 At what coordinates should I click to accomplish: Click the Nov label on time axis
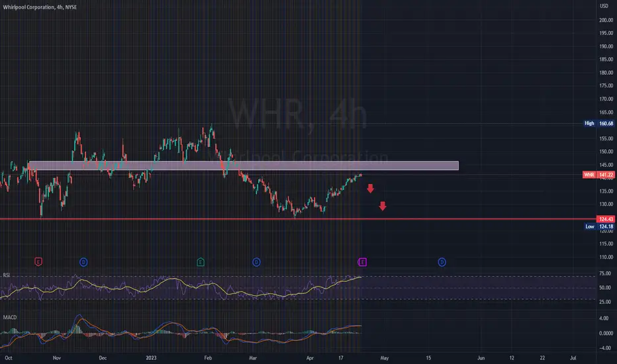tap(57, 357)
